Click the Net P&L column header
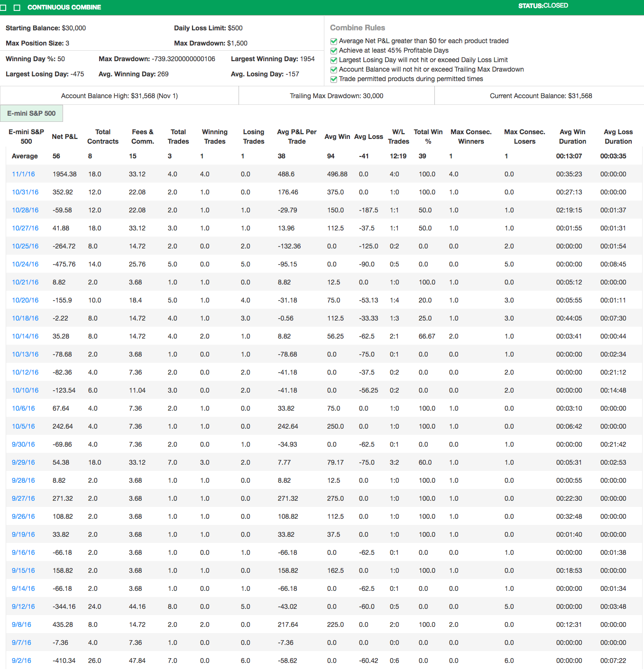The width and height of the screenshot is (644, 671). (x=64, y=137)
